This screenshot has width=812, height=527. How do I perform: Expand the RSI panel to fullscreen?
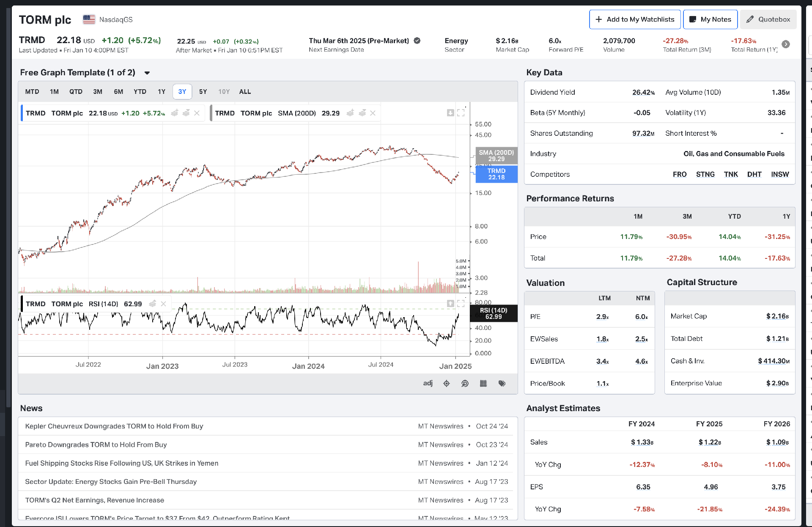[x=461, y=304]
